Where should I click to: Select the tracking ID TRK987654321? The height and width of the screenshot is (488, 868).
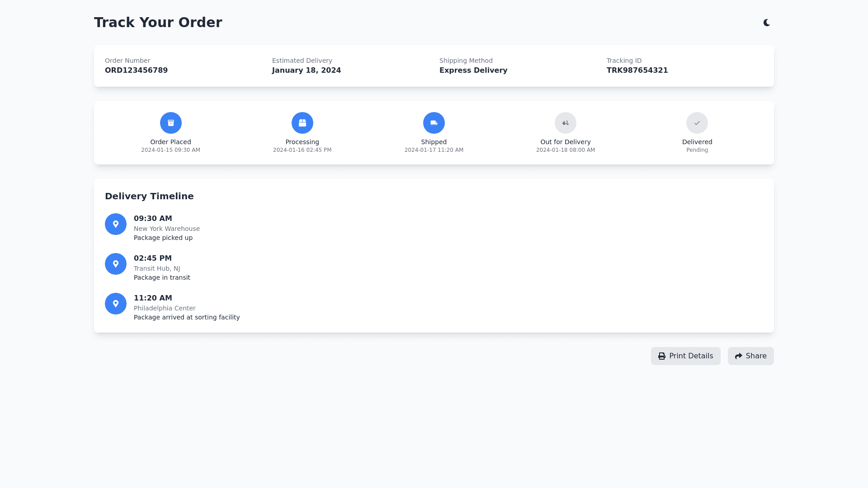pos(637,70)
